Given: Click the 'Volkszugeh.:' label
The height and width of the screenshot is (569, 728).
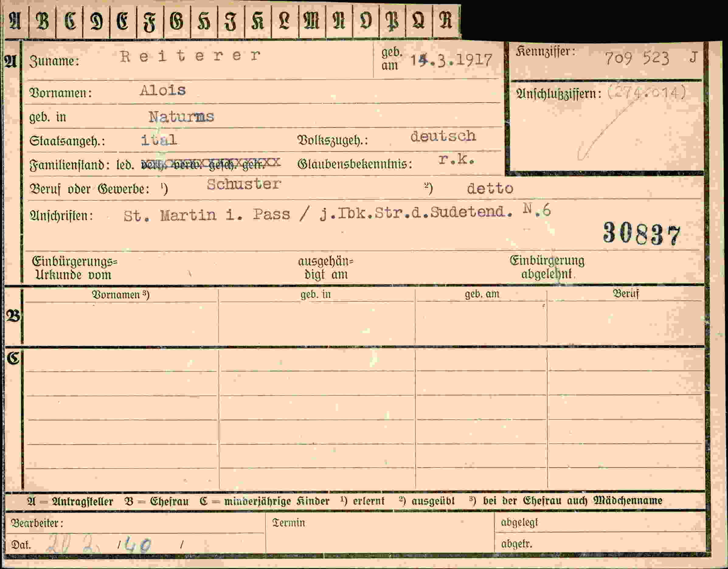Looking at the screenshot, I should [333, 140].
